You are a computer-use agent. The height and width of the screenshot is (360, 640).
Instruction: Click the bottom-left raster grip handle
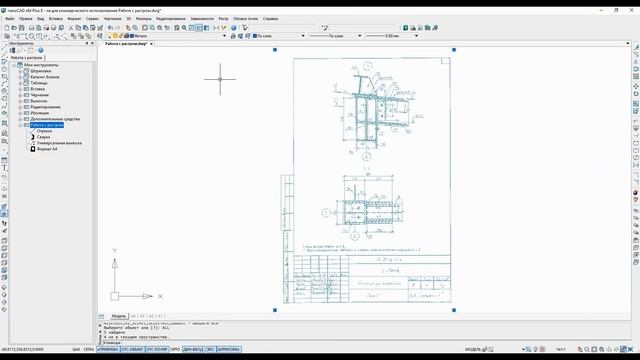point(275,310)
